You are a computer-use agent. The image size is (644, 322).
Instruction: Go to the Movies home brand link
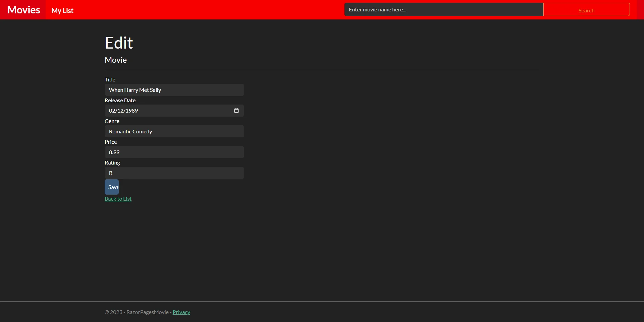pyautogui.click(x=23, y=10)
